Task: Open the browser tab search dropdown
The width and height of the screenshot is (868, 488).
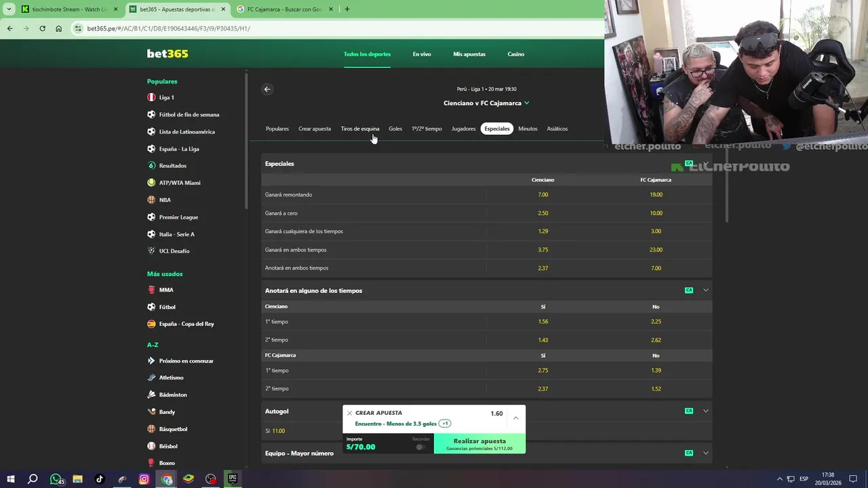Action: point(9,9)
